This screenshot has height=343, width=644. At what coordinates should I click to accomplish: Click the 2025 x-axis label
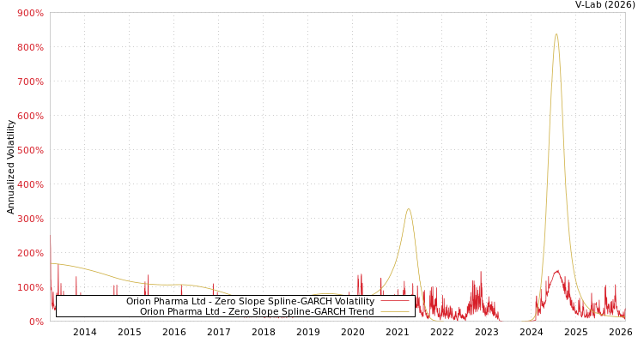(x=576, y=332)
